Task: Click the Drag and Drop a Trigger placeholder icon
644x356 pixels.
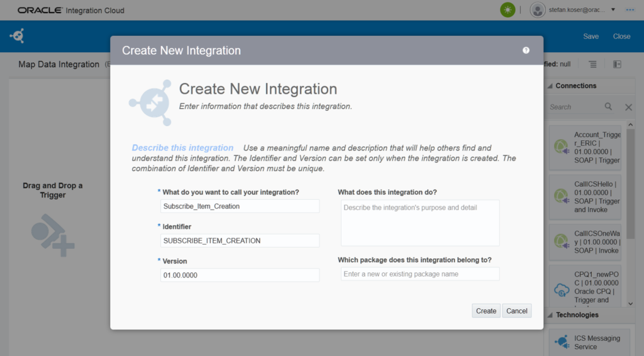Action: [x=53, y=235]
